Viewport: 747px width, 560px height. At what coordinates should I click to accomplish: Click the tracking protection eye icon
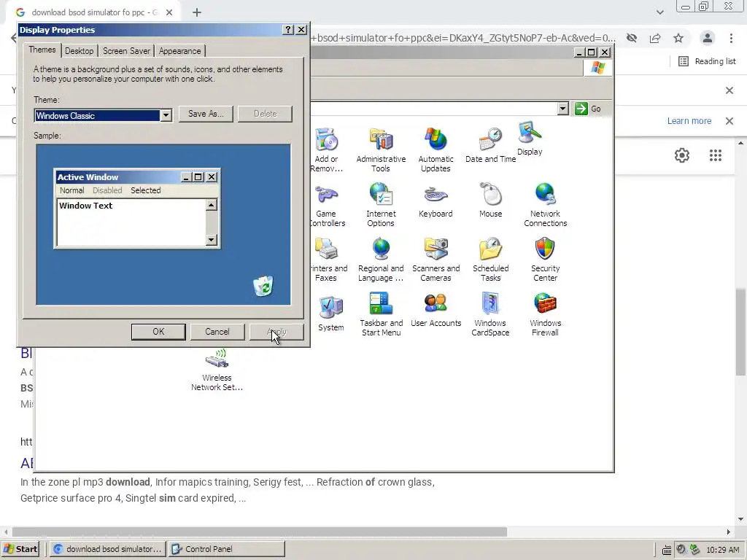pos(632,38)
